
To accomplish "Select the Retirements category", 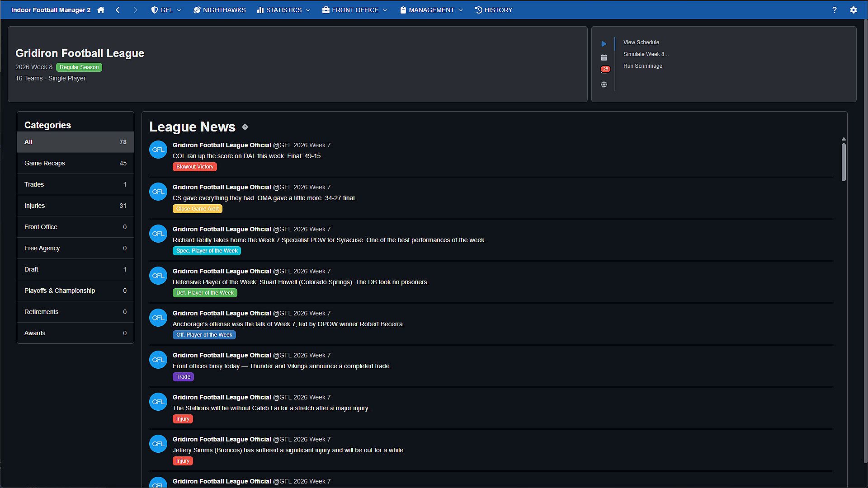I will pos(75,312).
